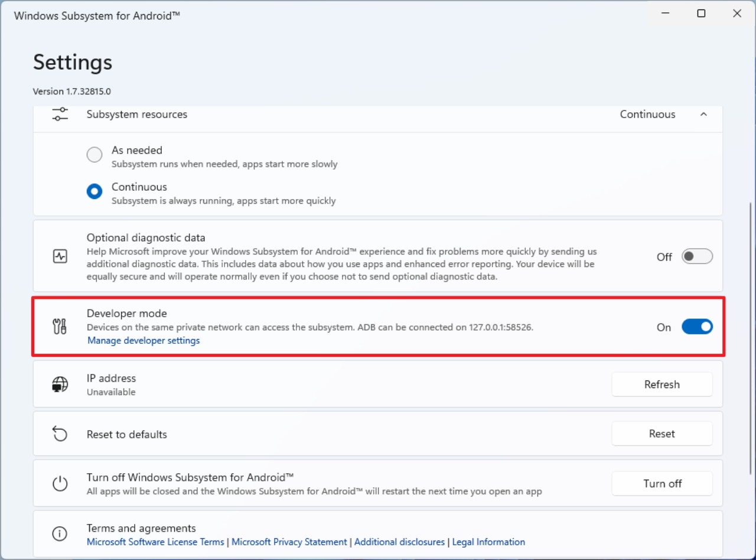Viewport: 756px width, 560px height.
Task: Click the Off label beside diagnostic toggle
Action: pyautogui.click(x=664, y=257)
